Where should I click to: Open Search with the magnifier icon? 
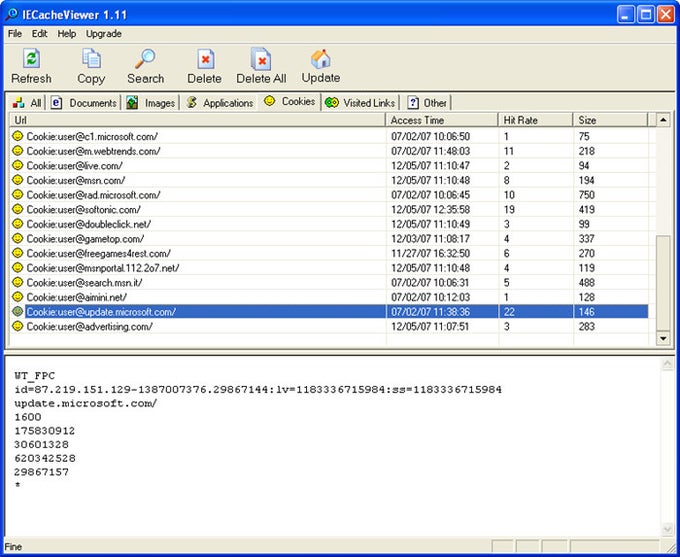pyautogui.click(x=145, y=59)
